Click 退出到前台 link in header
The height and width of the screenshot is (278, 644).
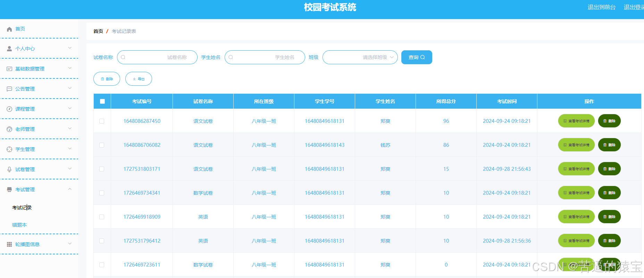point(602,7)
